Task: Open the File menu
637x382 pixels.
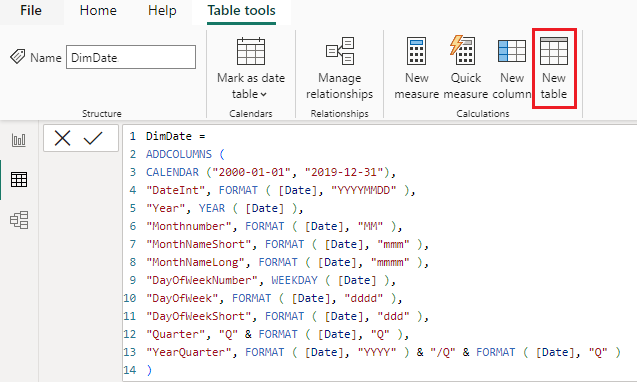Action: 31,11
